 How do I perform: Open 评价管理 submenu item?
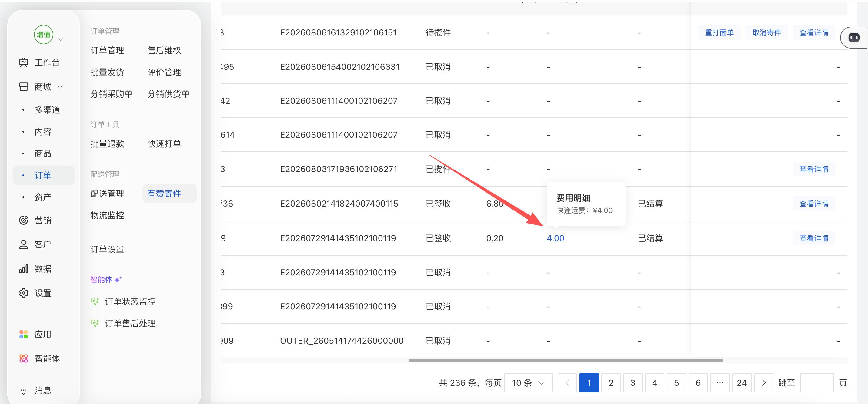(x=164, y=72)
